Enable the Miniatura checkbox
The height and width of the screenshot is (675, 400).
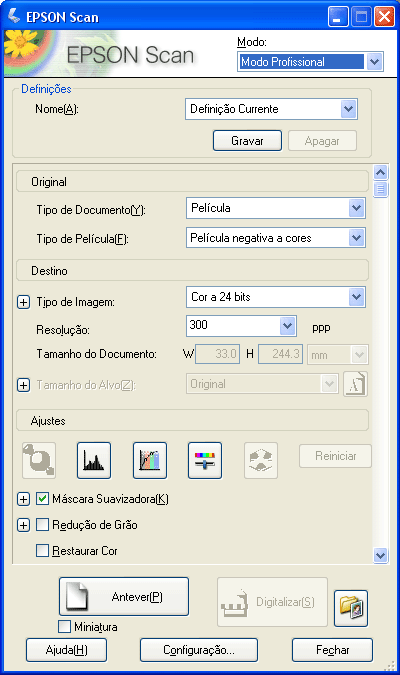[64, 626]
